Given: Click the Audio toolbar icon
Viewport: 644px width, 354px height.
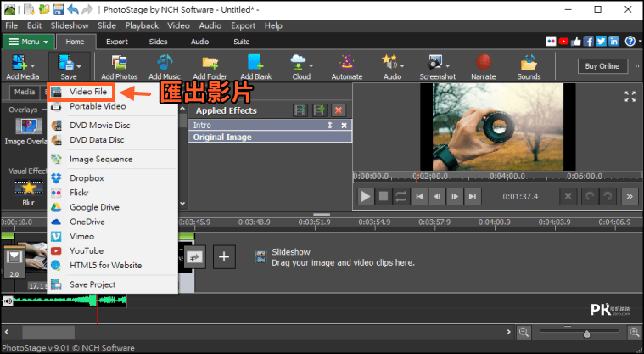Looking at the screenshot, I should pyautogui.click(x=389, y=63).
